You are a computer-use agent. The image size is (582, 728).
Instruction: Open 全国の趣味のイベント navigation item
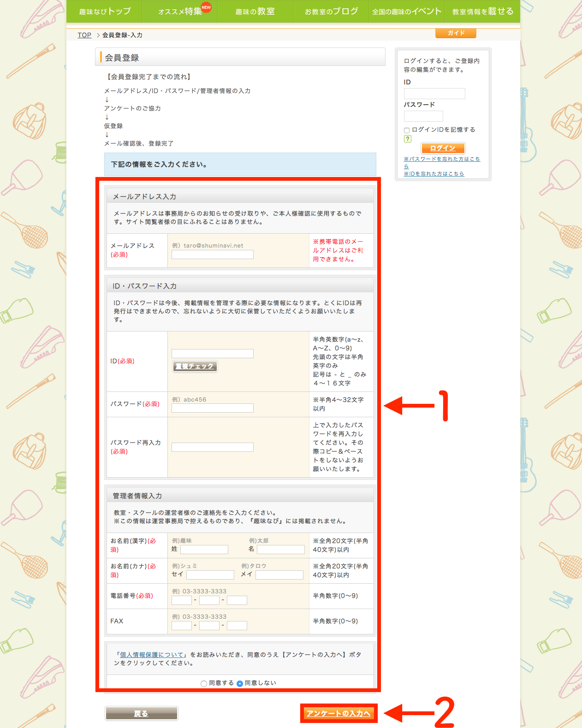[407, 11]
